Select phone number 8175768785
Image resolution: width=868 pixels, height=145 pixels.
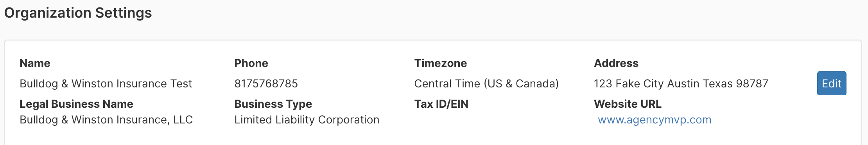266,83
